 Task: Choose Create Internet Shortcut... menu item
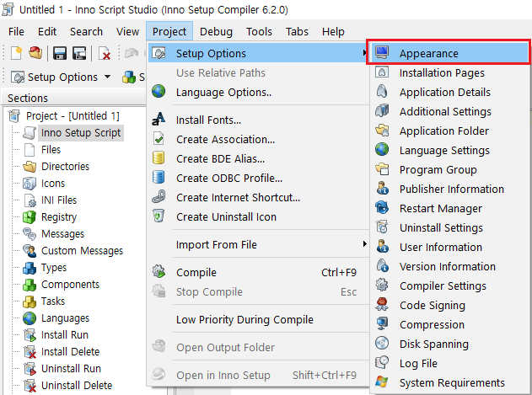[259, 197]
